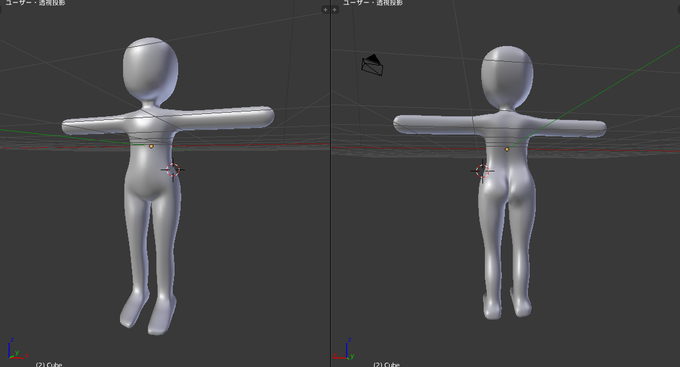The height and width of the screenshot is (367, 680).
Task: Click the "(2) Cube" label in left viewport
Action: coord(49,364)
